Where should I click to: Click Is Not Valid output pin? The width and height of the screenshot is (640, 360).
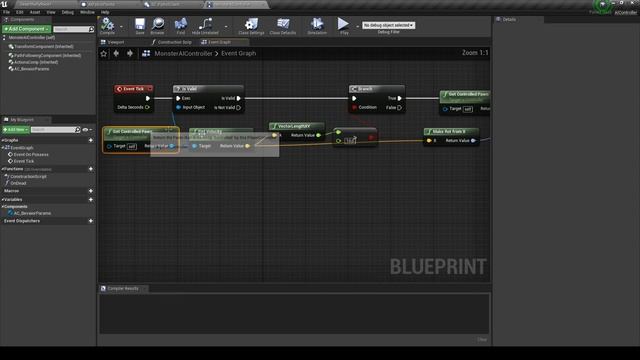pyautogui.click(x=238, y=108)
